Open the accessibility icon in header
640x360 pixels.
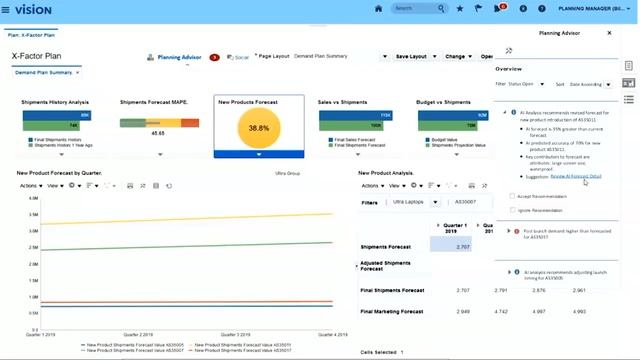[523, 9]
